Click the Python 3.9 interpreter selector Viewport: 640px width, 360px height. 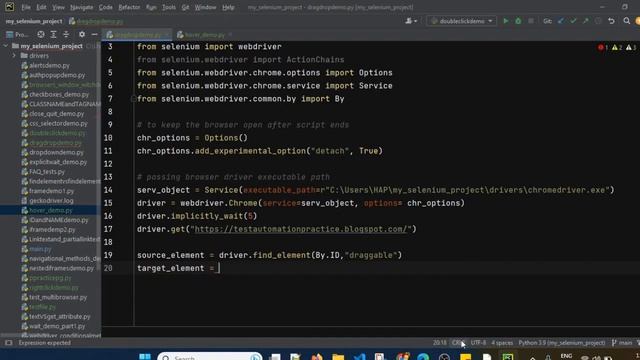tap(562, 343)
